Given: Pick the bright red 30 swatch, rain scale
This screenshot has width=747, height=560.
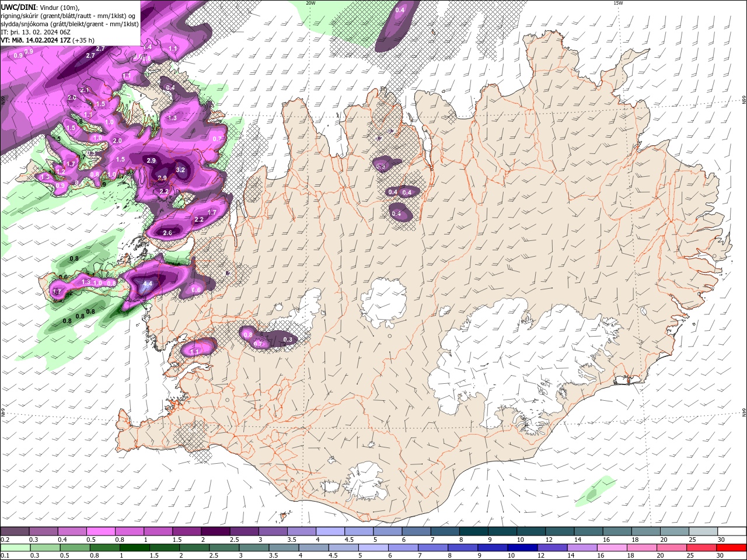Looking at the screenshot, I should (732, 548).
